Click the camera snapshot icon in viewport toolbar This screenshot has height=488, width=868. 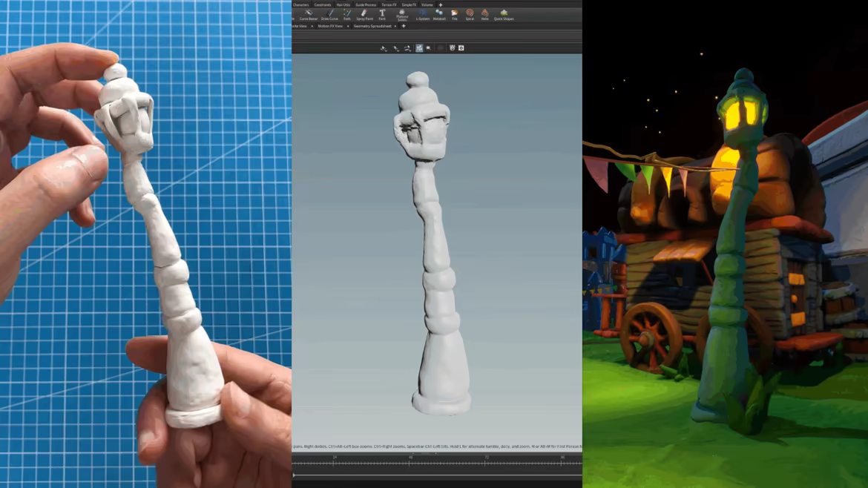[461, 48]
